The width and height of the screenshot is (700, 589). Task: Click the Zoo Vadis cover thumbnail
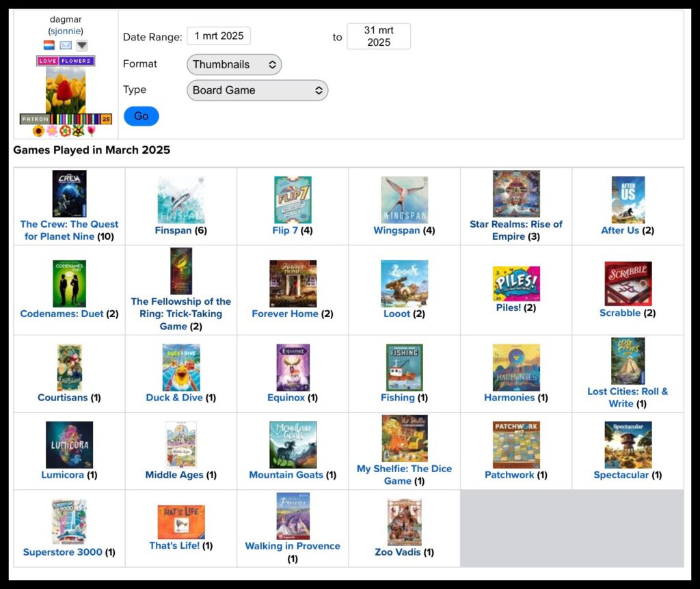(404, 522)
